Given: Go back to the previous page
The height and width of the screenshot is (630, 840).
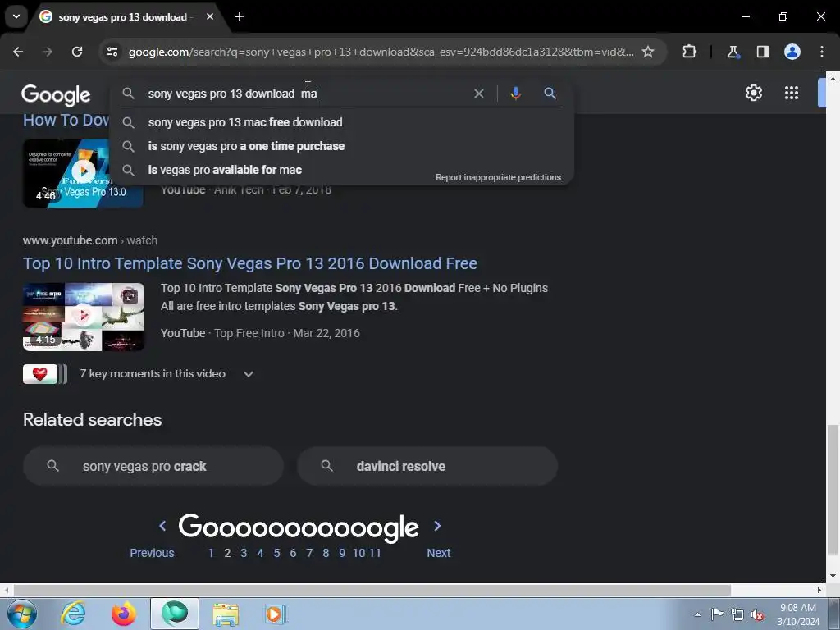Looking at the screenshot, I should (x=18, y=52).
